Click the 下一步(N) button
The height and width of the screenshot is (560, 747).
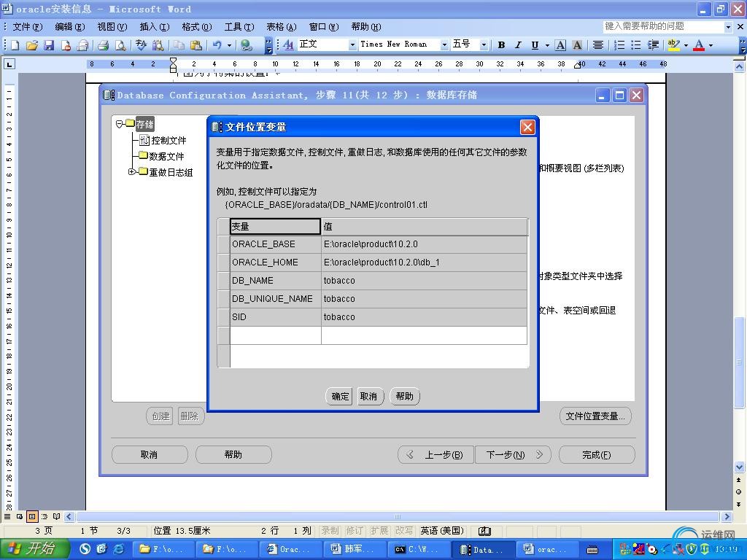(513, 455)
